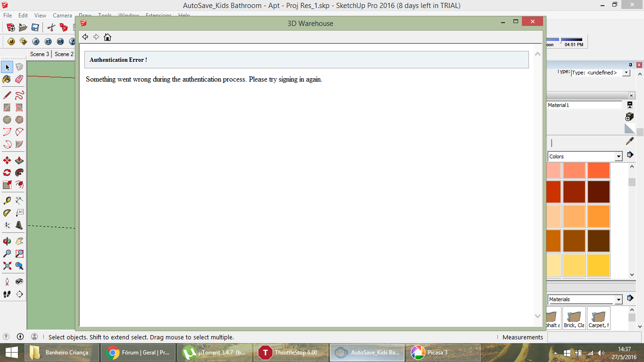Pick the eyedropper Sample Paint tool

[629, 141]
